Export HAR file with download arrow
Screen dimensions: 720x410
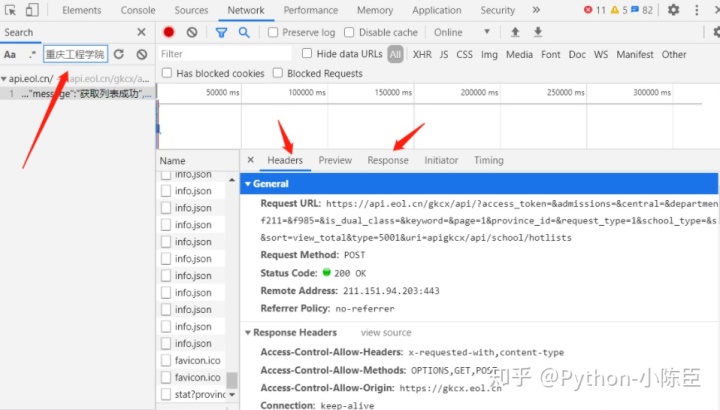[538, 32]
